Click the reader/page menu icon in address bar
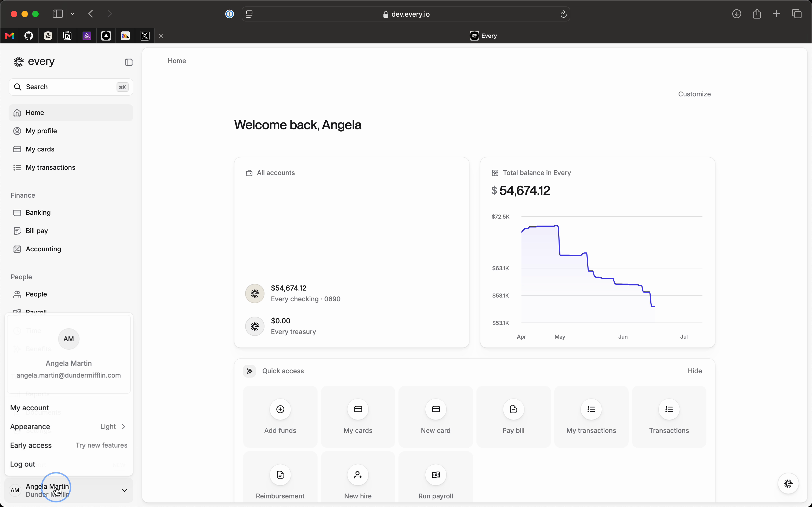 [x=249, y=14]
